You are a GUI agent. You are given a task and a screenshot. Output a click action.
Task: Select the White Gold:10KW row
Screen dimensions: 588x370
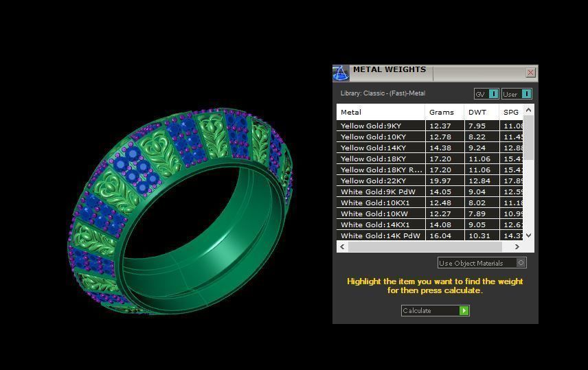430,213
